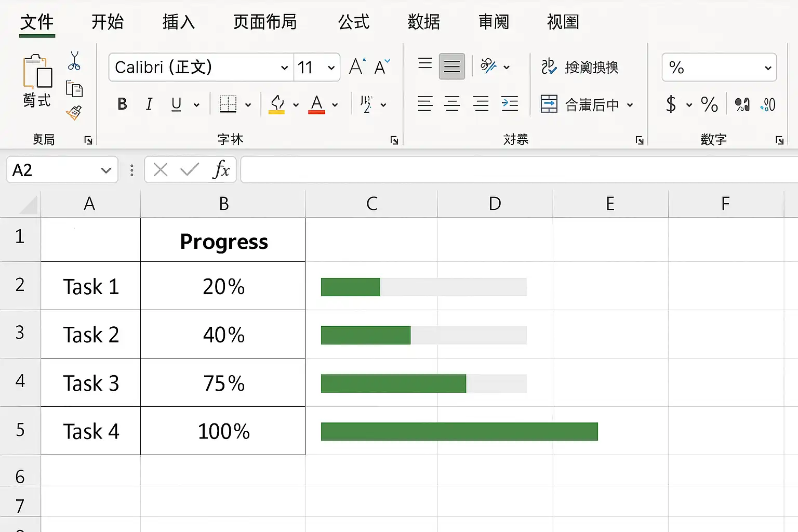Click the Merge and Center button

point(587,104)
